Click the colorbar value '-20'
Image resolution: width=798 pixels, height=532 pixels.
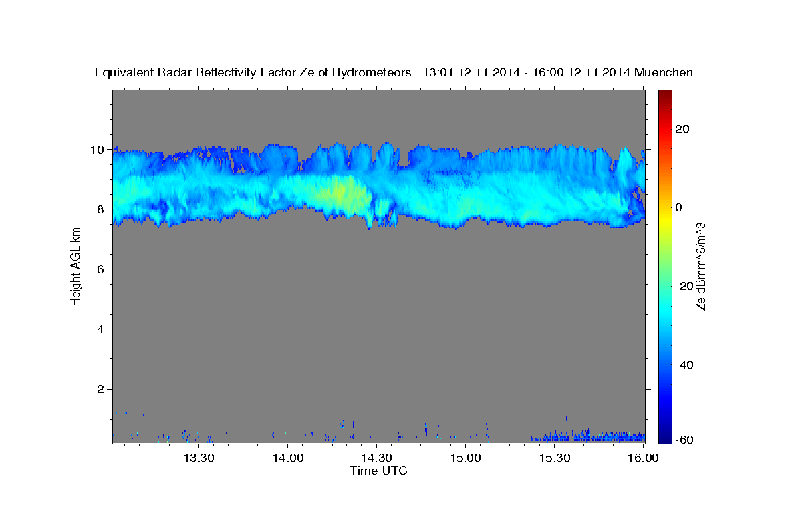(x=684, y=286)
